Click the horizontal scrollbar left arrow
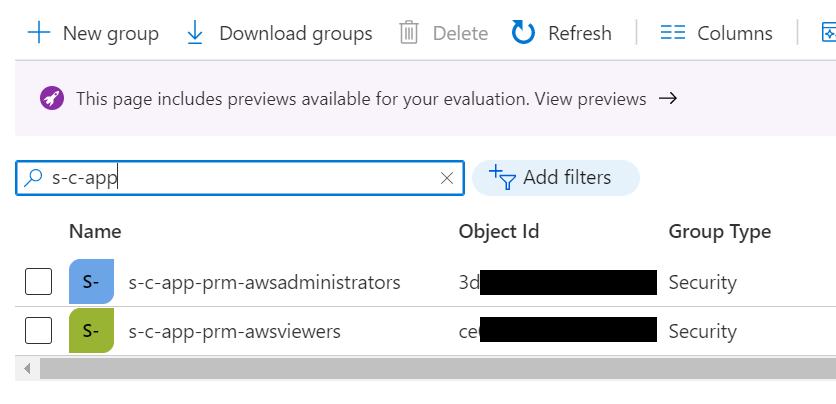Screen dimensions: 836x404 tap(26, 369)
